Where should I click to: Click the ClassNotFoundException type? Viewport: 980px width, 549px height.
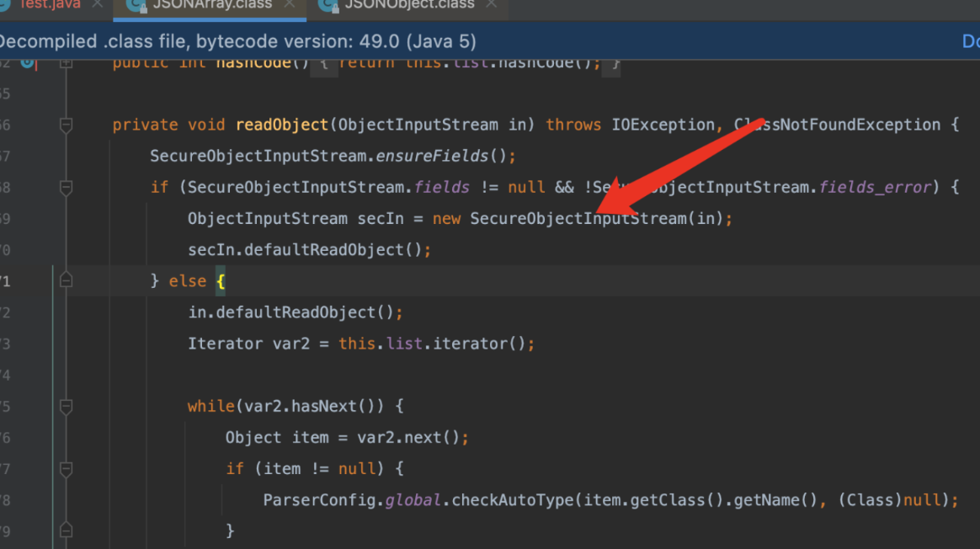click(837, 125)
